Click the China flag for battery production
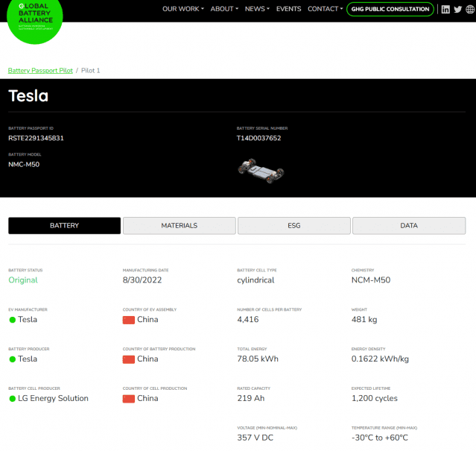Image resolution: width=476 pixels, height=451 pixels. pos(129,359)
